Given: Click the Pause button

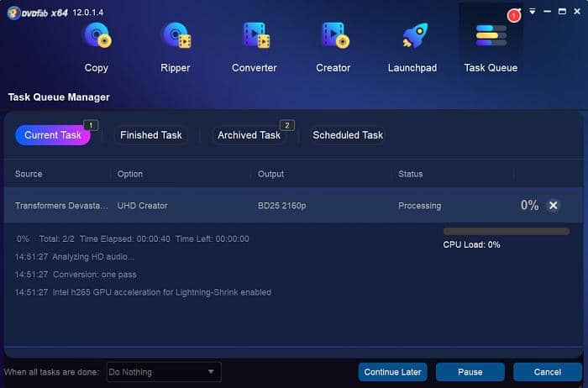Looking at the screenshot, I should point(470,372).
